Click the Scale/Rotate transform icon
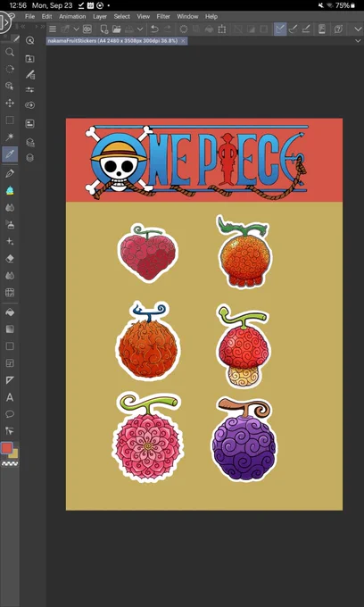Screen dimensions: 364x607 pyautogui.click(x=221, y=29)
